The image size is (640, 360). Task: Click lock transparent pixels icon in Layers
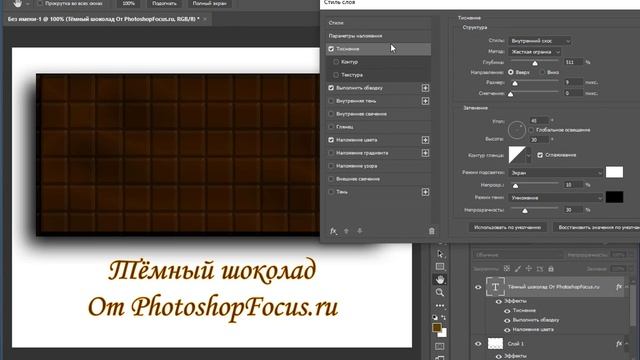click(507, 269)
